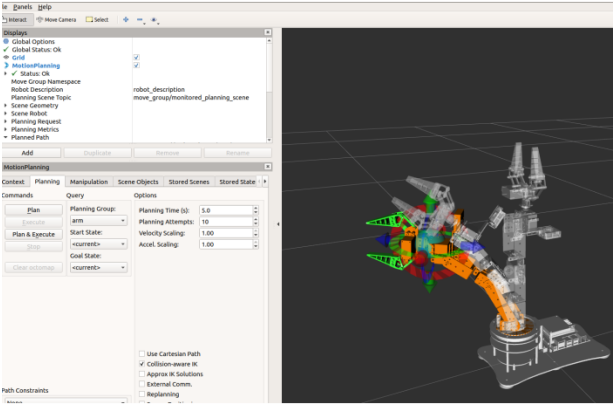Click the blue plus add-tool icon

[x=125, y=19]
